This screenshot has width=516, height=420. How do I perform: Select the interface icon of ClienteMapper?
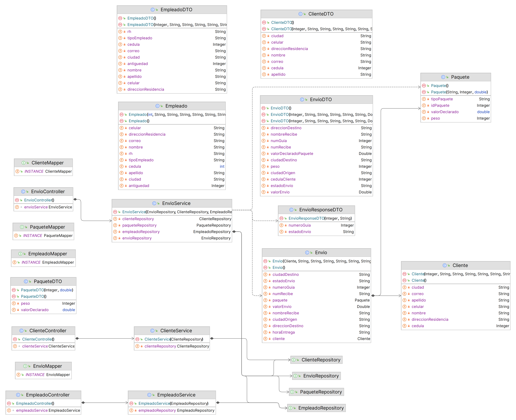[x=23, y=163]
